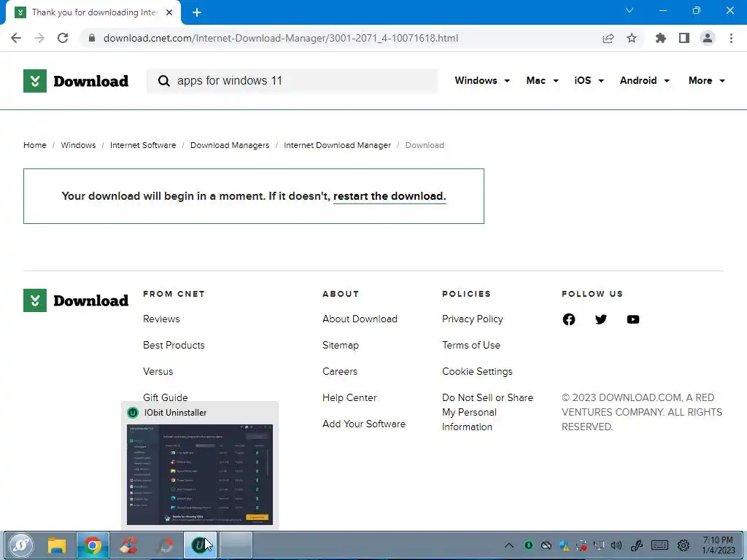Click the address bar URL

[281, 38]
